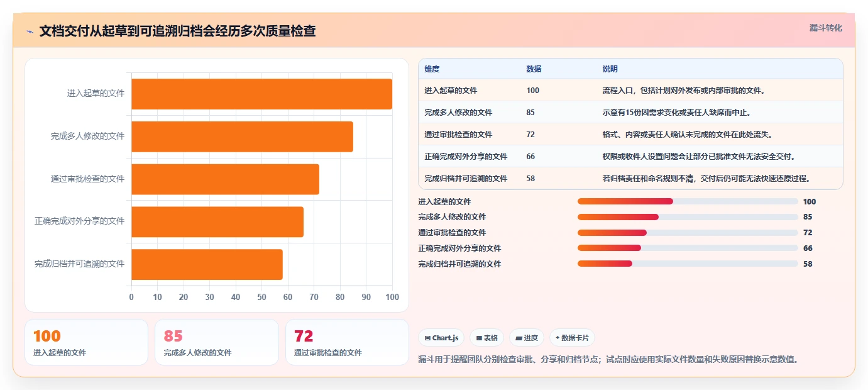Click the progress bar valued 72

[688, 233]
